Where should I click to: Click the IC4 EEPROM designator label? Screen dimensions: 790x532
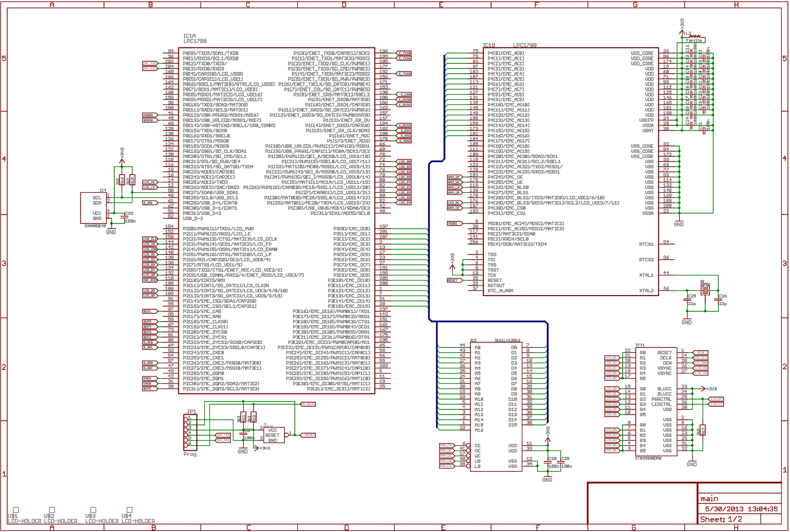point(103,190)
